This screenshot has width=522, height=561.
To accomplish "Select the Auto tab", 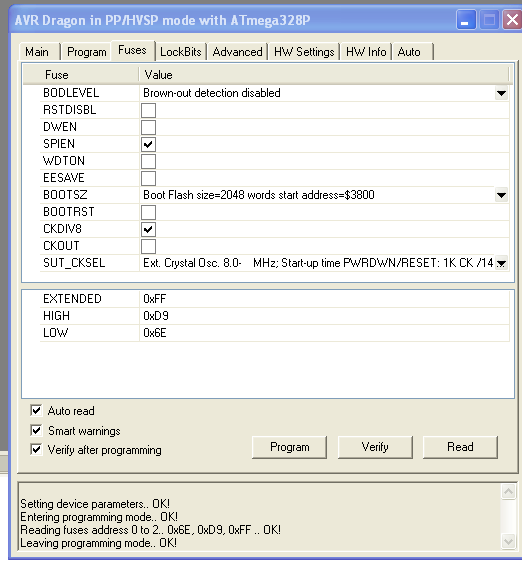I will 412,52.
